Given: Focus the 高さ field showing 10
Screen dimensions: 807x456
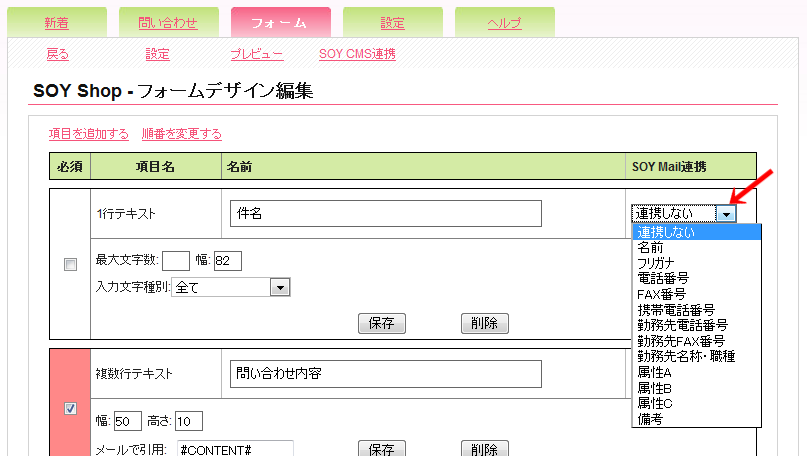Looking at the screenshot, I should point(189,421).
